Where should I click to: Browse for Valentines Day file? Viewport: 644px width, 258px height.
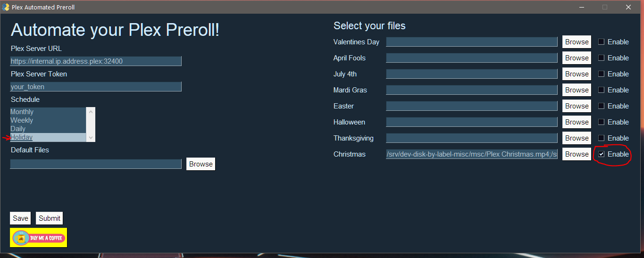pyautogui.click(x=577, y=42)
